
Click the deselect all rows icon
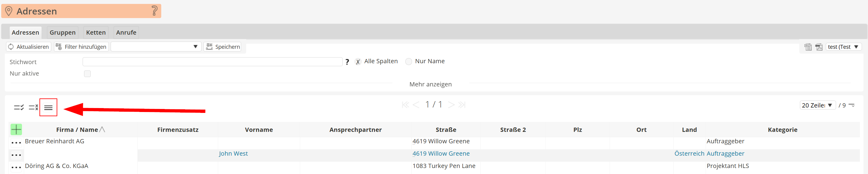tap(33, 107)
